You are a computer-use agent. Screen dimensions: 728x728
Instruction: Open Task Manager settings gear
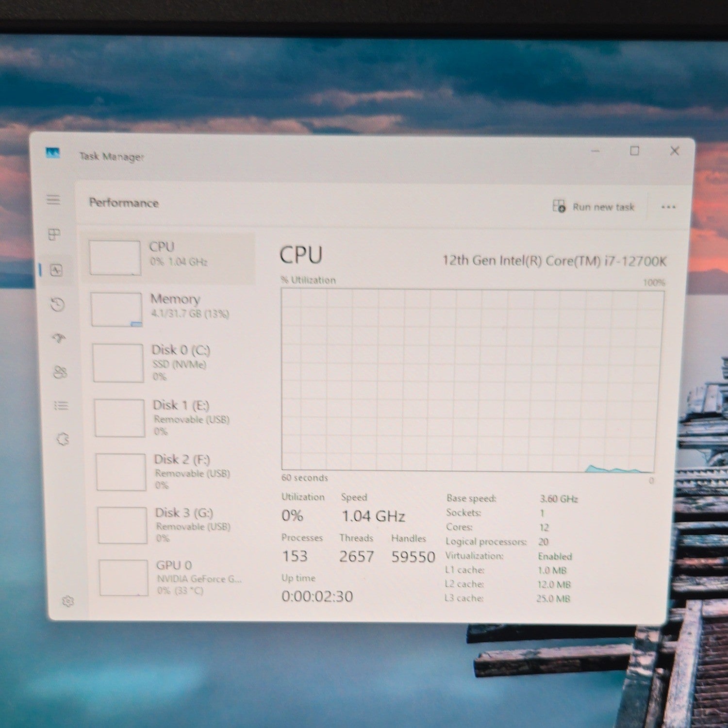(68, 601)
